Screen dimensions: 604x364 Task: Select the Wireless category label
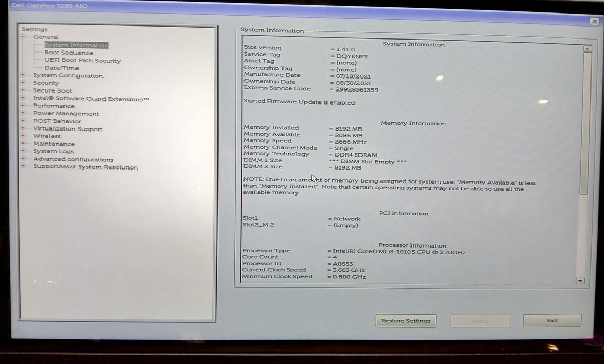47,136
